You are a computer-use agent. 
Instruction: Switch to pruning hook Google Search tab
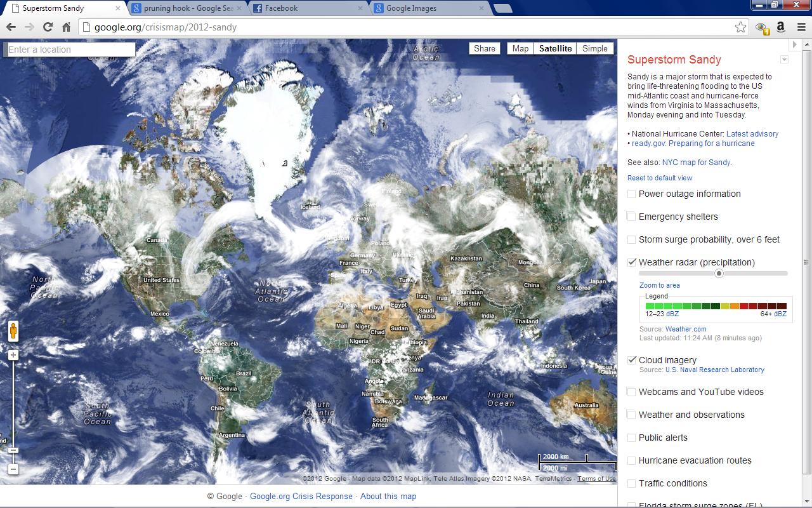(188, 8)
